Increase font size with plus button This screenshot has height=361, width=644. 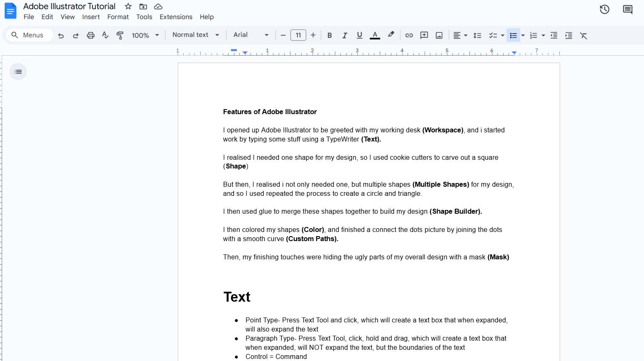coord(313,36)
